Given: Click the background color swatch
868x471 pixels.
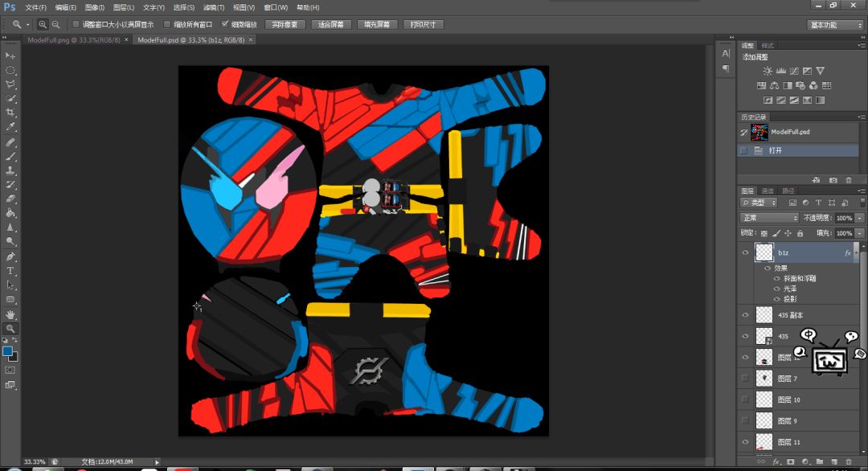Looking at the screenshot, I should click(x=14, y=358).
